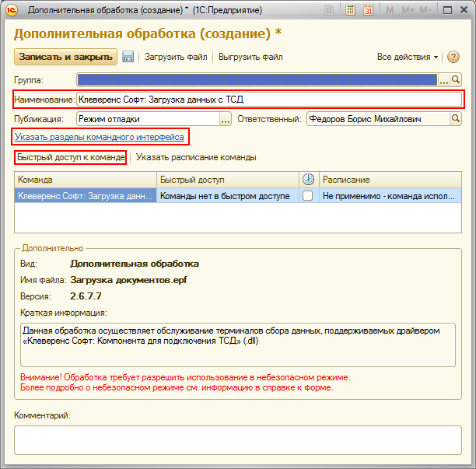476x469 pixels.
Task: Click the M- memory subtract button
Action: pos(425,11)
